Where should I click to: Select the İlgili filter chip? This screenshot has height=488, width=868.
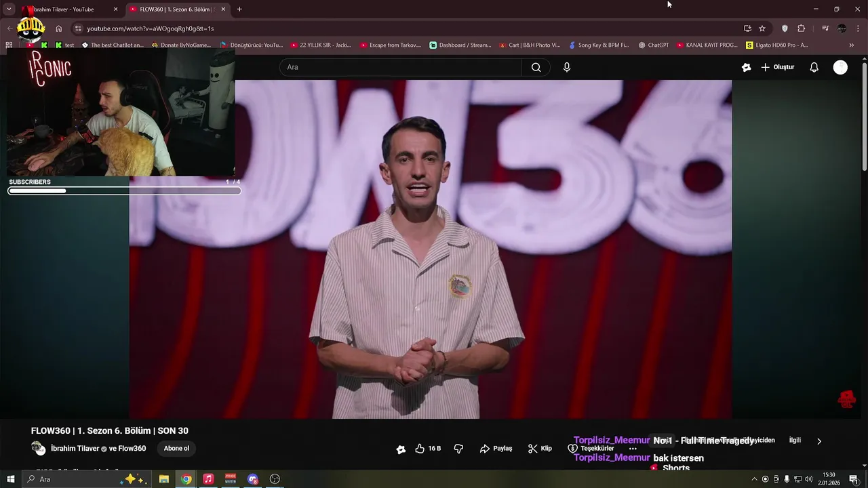(795, 441)
